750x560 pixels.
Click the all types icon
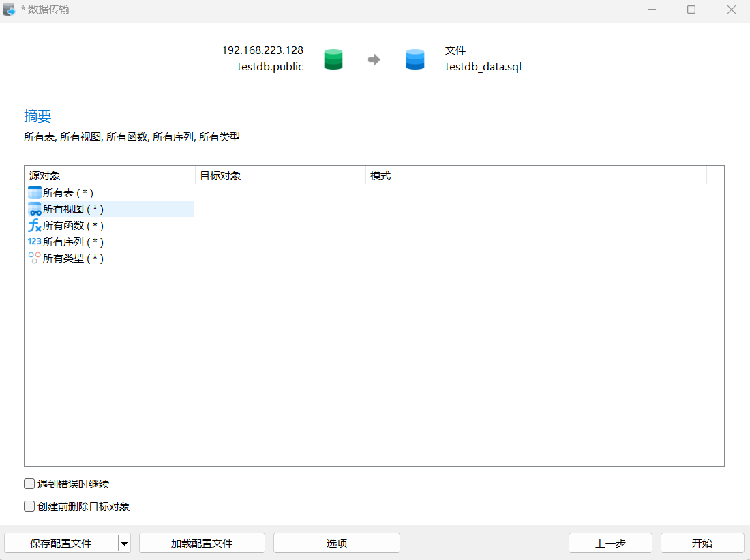[34, 258]
